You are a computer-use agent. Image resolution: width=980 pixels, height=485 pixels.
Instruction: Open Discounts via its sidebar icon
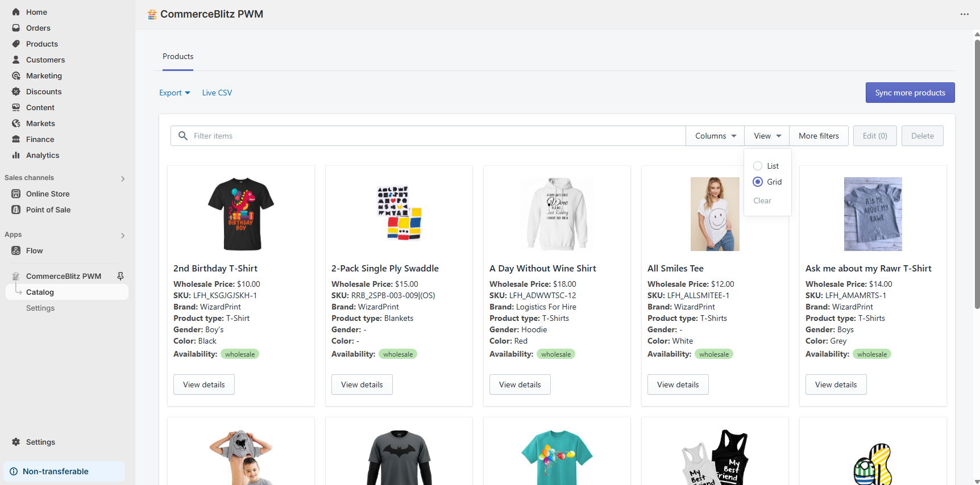coord(16,91)
